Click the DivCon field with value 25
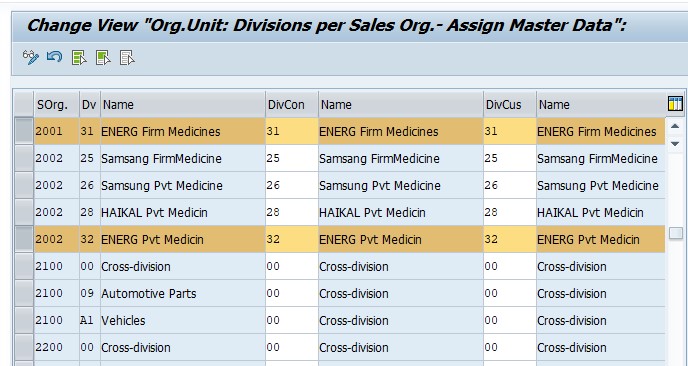This screenshot has height=366, width=688. tap(292, 158)
